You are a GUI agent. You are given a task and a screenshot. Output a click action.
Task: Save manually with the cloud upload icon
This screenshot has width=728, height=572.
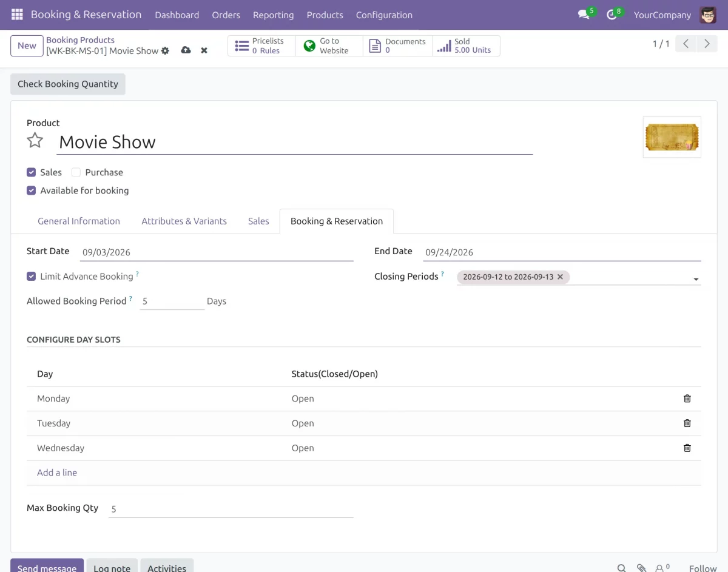[186, 50]
